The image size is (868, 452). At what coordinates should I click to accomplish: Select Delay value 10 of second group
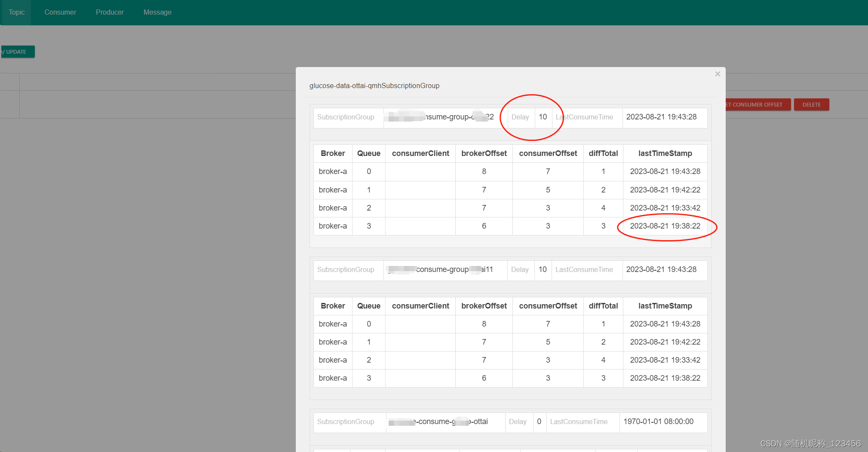pyautogui.click(x=543, y=269)
